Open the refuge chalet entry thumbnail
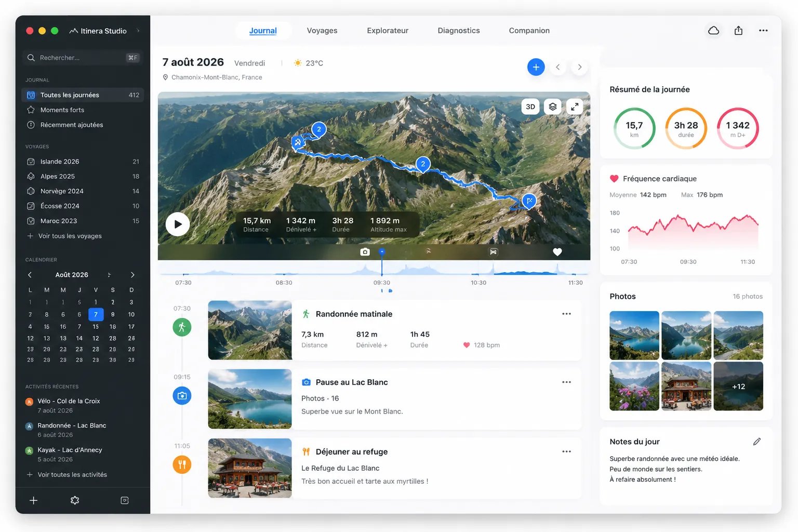 (x=250, y=468)
